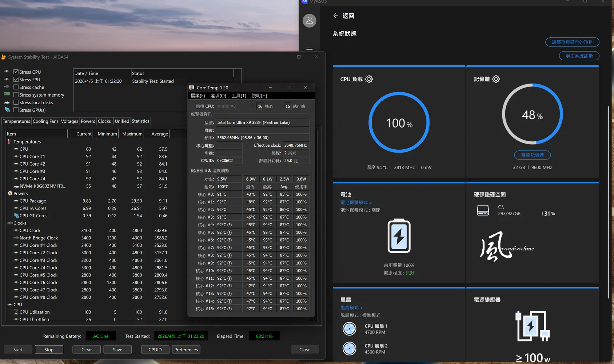Click the Stress GPU(s) monitor icon
This screenshot has height=364, width=614.
pyautogui.click(x=7, y=110)
